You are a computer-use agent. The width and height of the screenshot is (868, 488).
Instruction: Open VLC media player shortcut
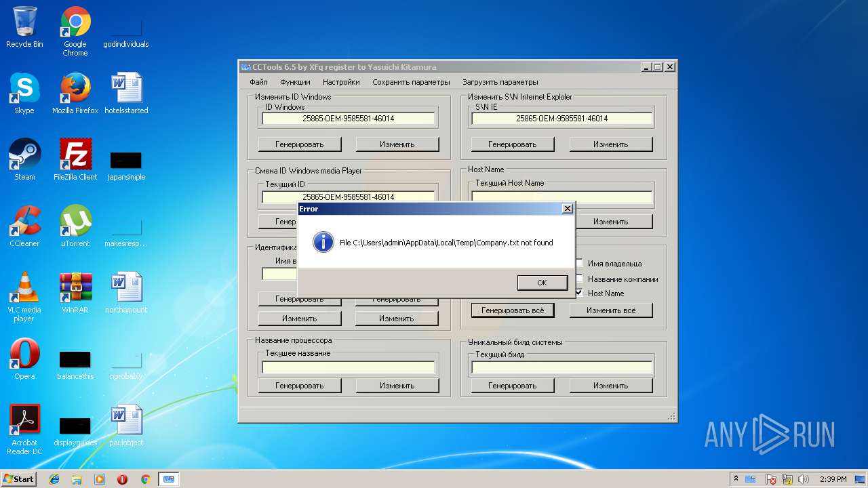tap(24, 297)
